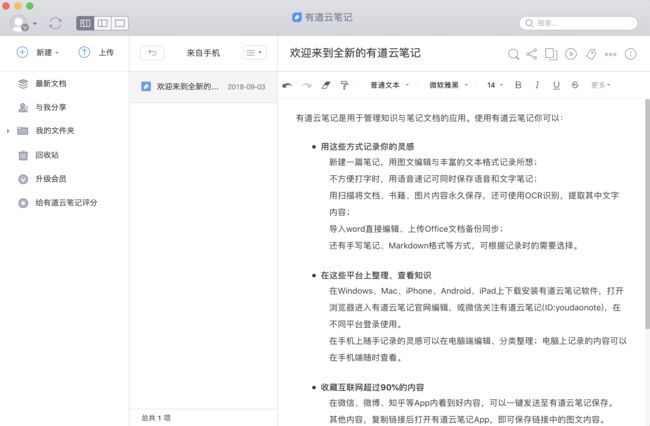650x426 pixels.
Task: Switch to three-column layout view
Action: tap(85, 23)
